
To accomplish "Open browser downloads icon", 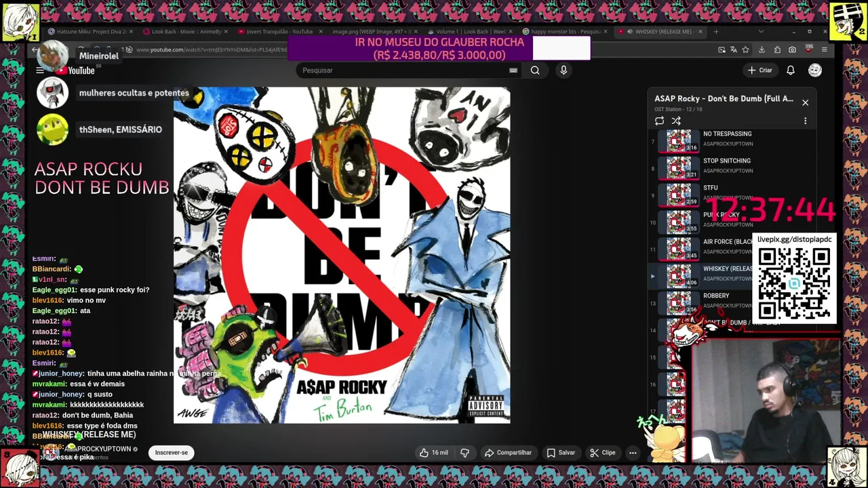I will [x=762, y=49].
